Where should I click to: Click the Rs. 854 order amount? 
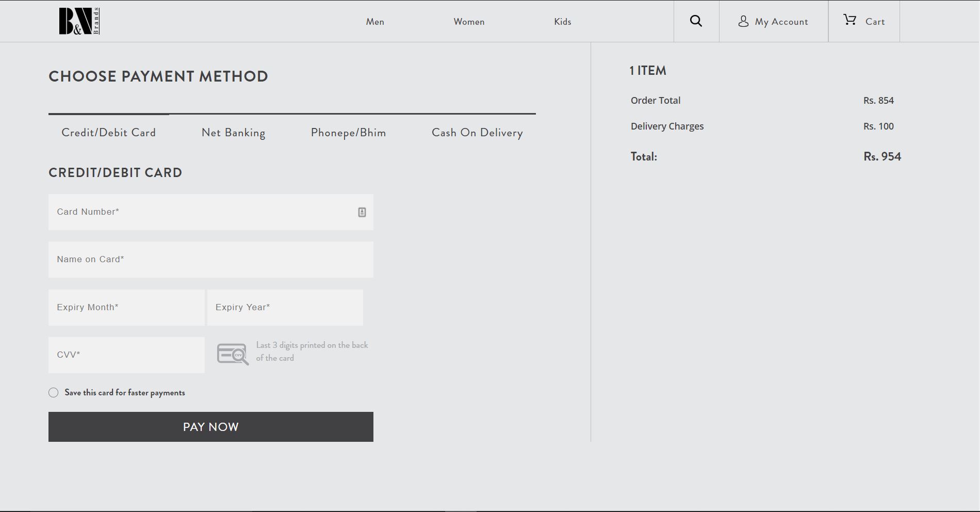(x=878, y=101)
